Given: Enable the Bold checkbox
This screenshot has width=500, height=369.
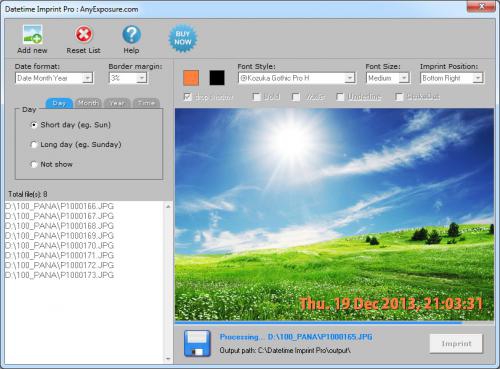Looking at the screenshot, I should [x=257, y=97].
